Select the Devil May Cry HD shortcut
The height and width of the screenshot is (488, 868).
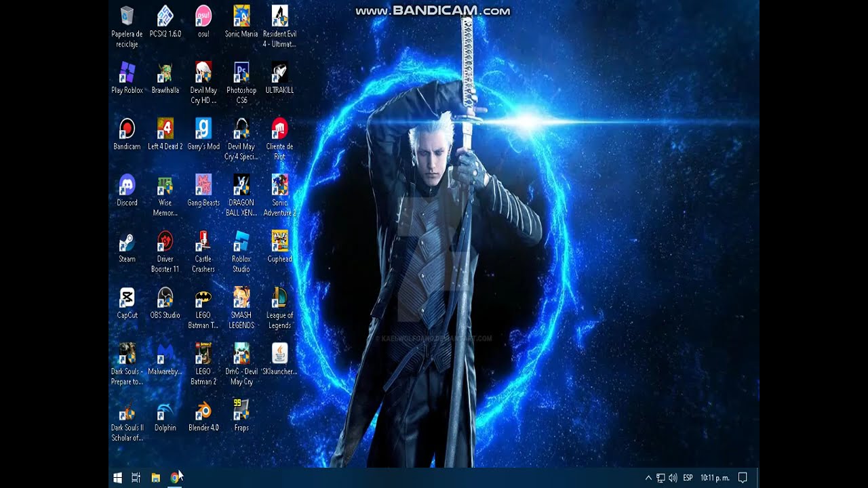point(203,83)
